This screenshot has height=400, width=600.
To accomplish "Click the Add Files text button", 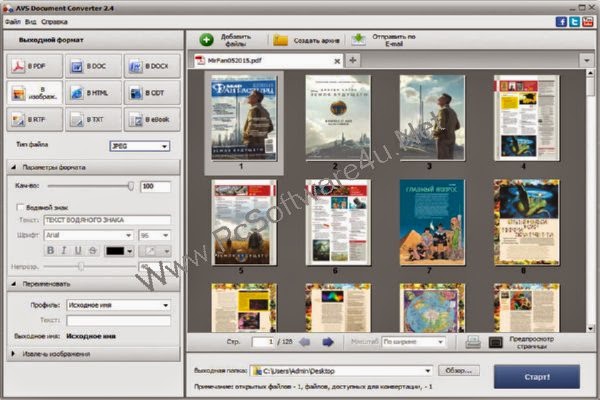I will tap(236, 40).
